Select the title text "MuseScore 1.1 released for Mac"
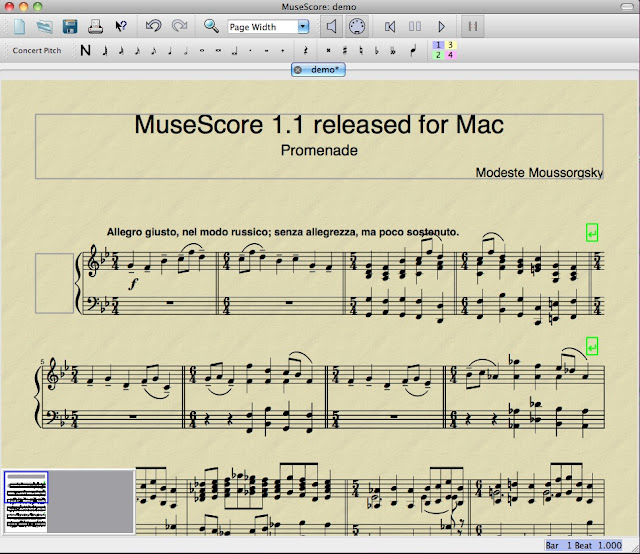640x554 pixels. coord(319,125)
